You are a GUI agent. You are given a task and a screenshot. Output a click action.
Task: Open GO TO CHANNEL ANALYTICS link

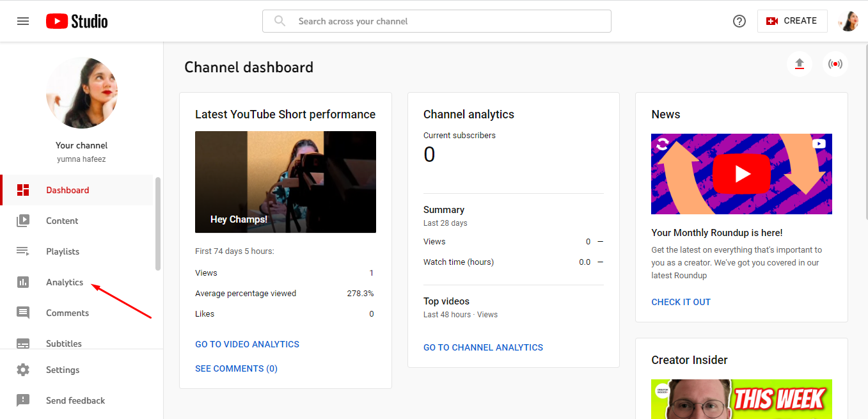(x=483, y=347)
